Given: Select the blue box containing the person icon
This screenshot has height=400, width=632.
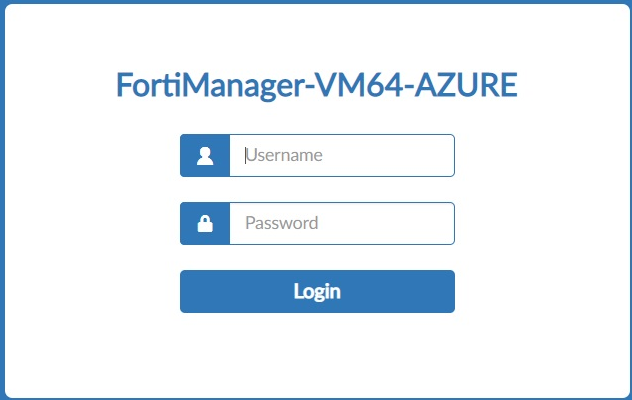Looking at the screenshot, I should point(205,155).
